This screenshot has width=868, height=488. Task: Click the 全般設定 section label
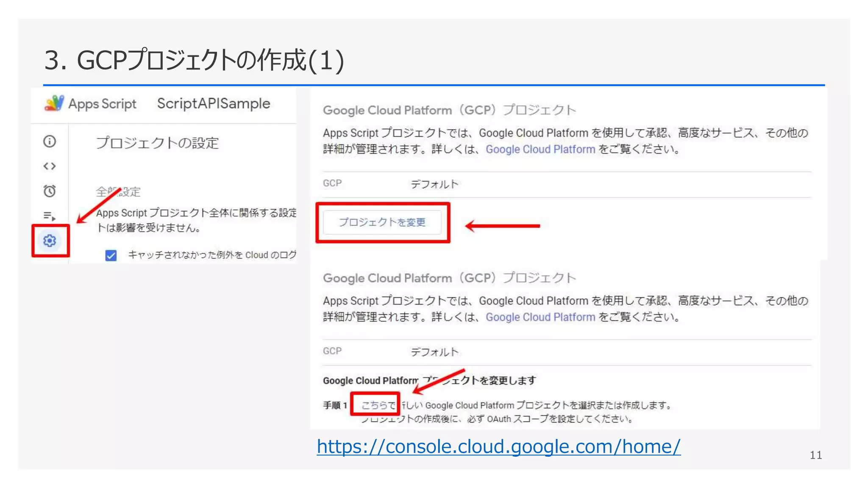coord(118,192)
